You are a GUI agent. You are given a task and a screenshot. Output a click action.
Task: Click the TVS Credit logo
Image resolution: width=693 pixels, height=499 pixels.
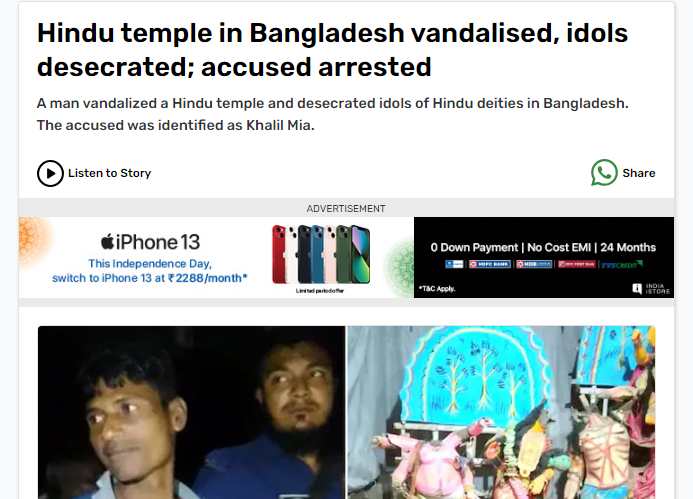pos(622,265)
